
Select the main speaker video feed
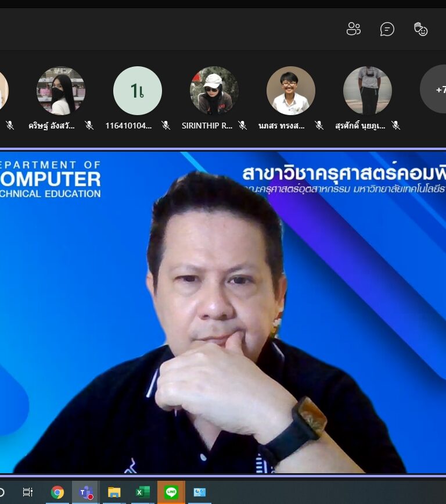(223, 312)
